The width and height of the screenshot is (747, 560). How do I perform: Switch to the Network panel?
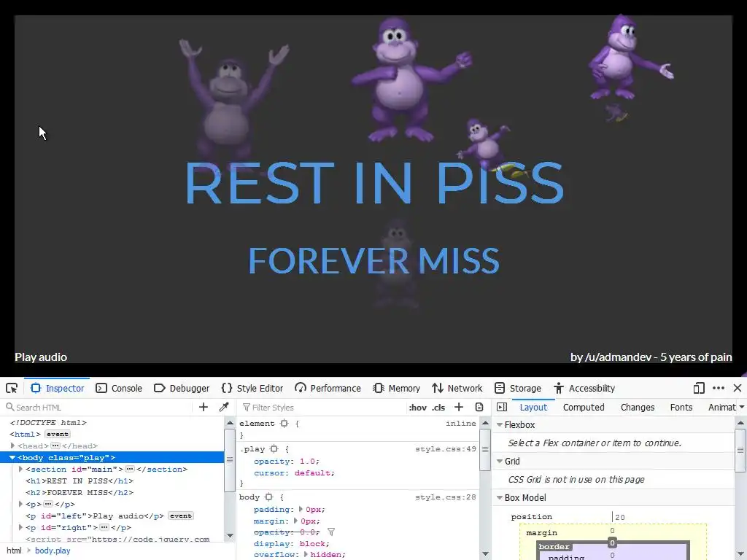tap(457, 388)
